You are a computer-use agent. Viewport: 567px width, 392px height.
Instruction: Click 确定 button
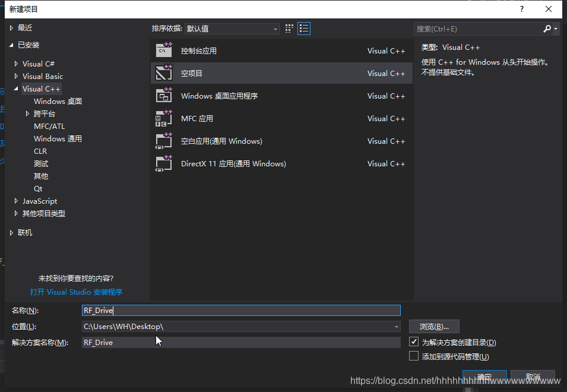pyautogui.click(x=484, y=377)
